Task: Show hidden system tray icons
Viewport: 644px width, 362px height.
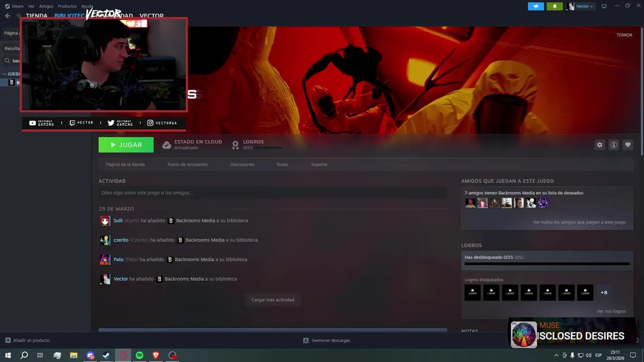Action: point(556,355)
